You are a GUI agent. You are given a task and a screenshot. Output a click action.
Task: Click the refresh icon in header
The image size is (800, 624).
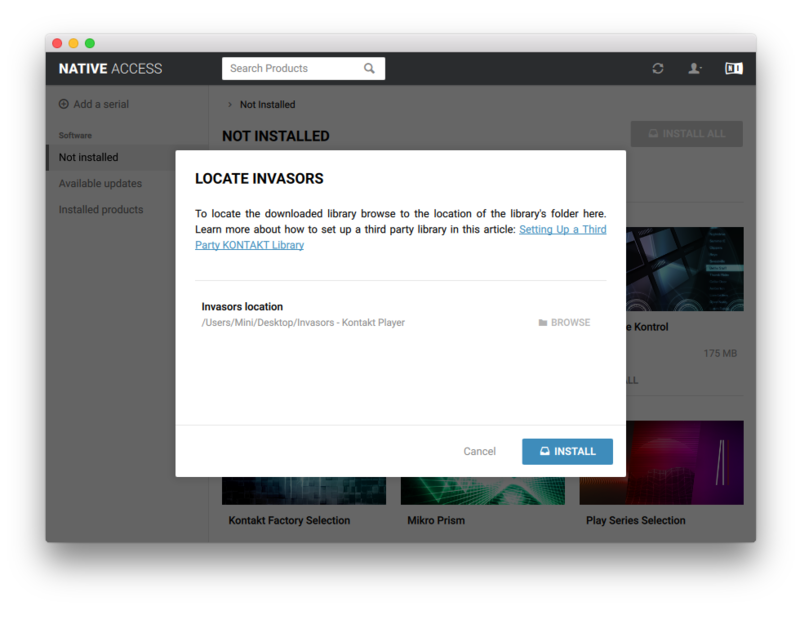tap(658, 68)
